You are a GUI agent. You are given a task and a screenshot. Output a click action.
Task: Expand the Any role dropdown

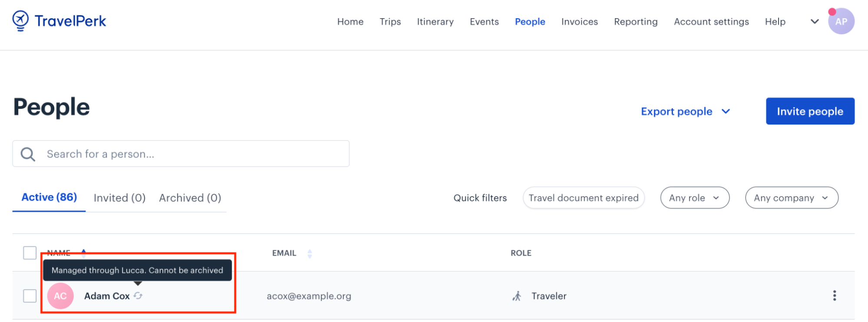point(695,198)
